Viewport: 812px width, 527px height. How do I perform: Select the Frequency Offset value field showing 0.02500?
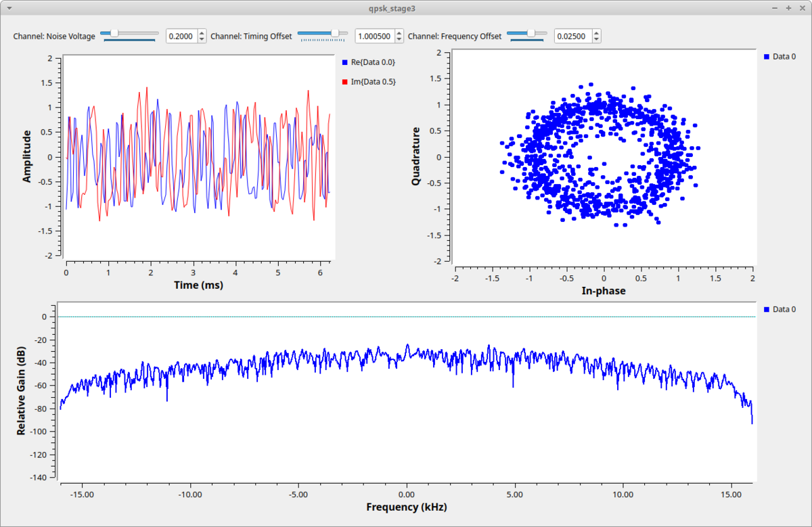573,36
